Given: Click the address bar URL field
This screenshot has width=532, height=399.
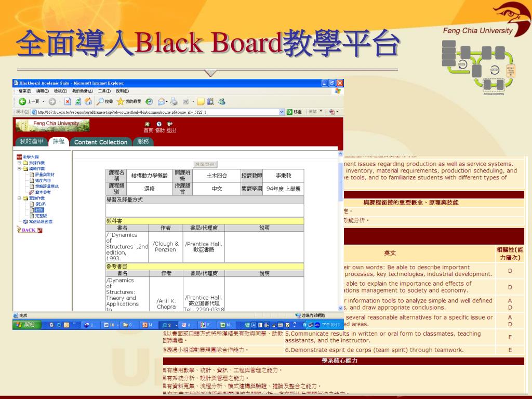Looking at the screenshot, I should 157,112.
